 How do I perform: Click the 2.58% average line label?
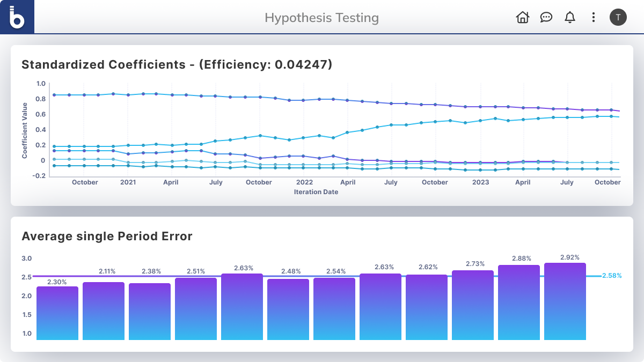tap(611, 276)
